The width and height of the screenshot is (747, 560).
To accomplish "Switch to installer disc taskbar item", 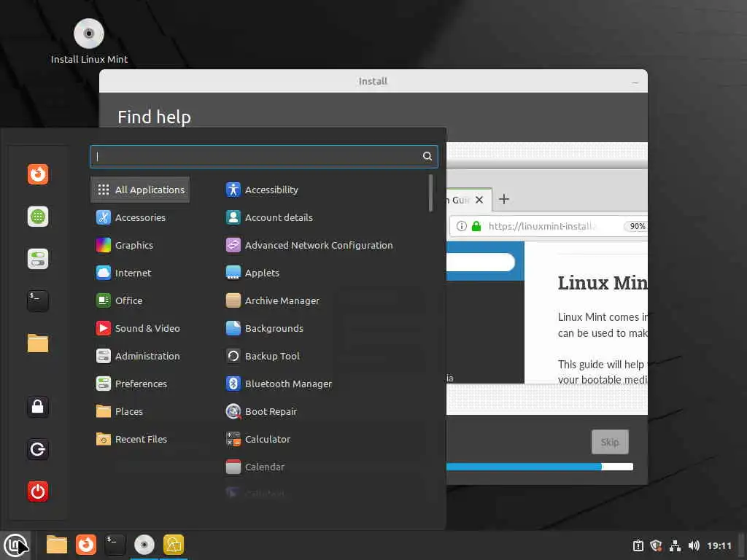I will [x=144, y=545].
